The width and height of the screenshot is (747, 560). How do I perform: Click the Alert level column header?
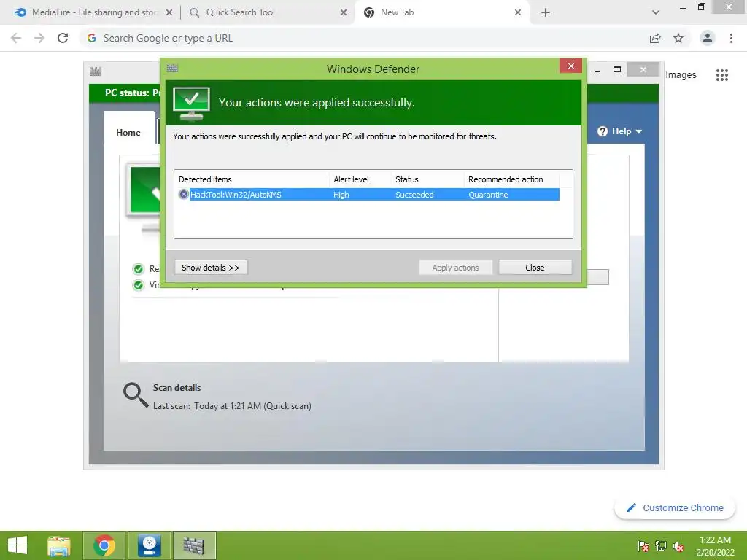click(x=351, y=179)
